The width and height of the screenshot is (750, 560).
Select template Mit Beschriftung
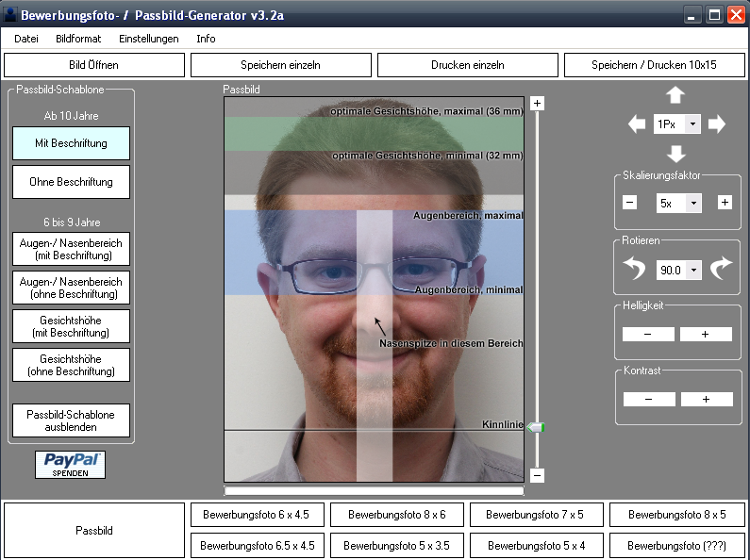[71, 143]
